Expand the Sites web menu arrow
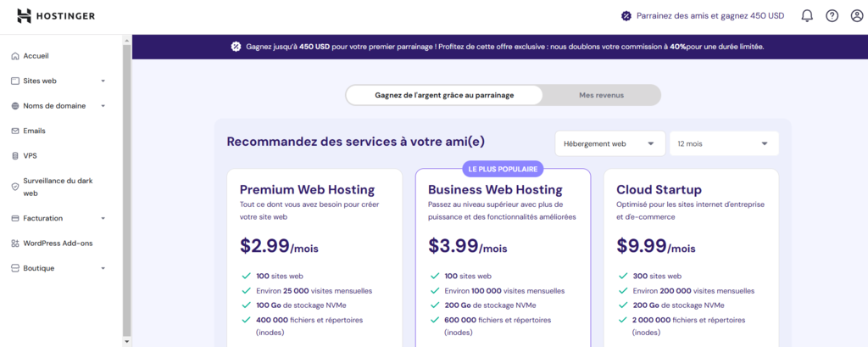Viewport: 868px width, 347px height. (103, 81)
